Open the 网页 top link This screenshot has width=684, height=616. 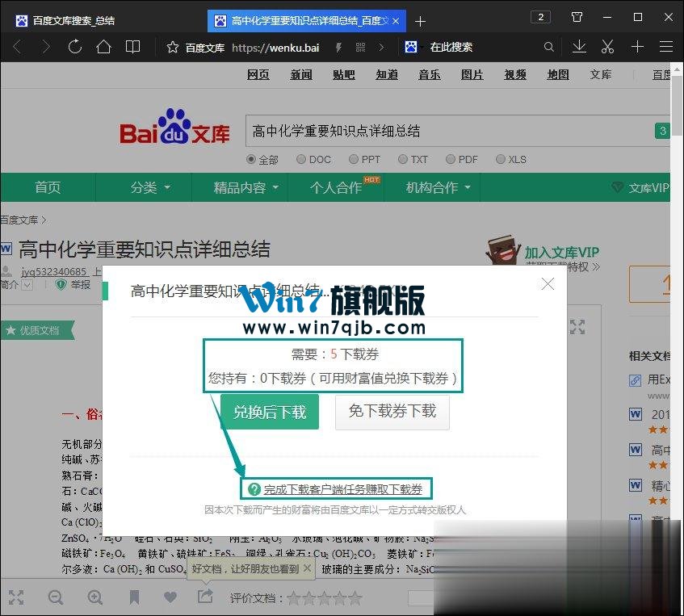[258, 74]
